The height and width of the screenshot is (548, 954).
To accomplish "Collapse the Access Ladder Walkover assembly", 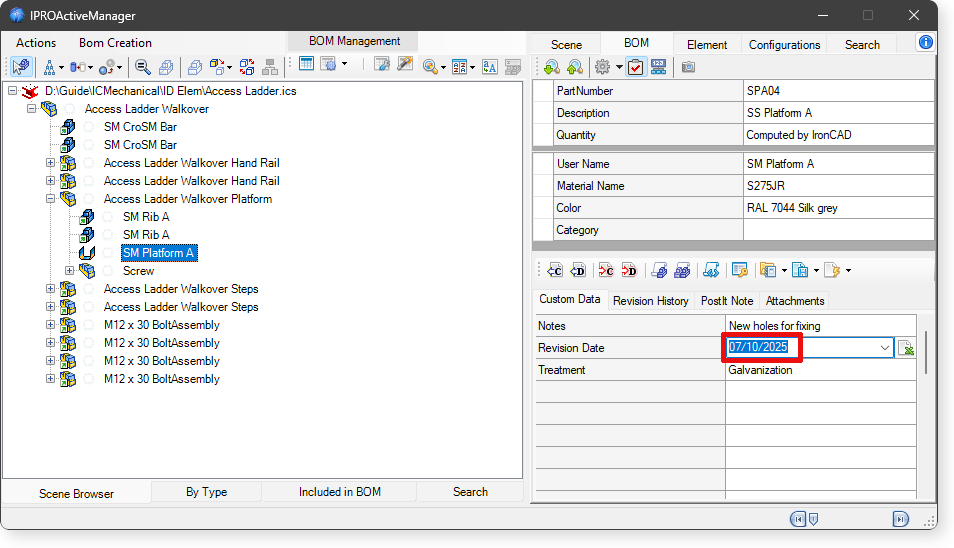I will [x=32, y=109].
